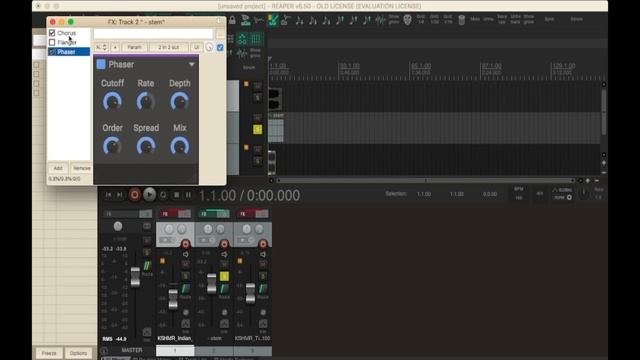The image size is (640, 360).
Task: Arm record on mixer track 1
Action: tap(185, 244)
